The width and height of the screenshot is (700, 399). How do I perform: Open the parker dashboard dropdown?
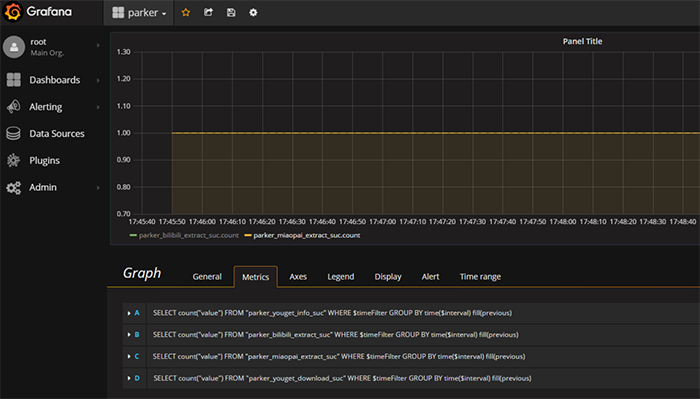click(139, 12)
